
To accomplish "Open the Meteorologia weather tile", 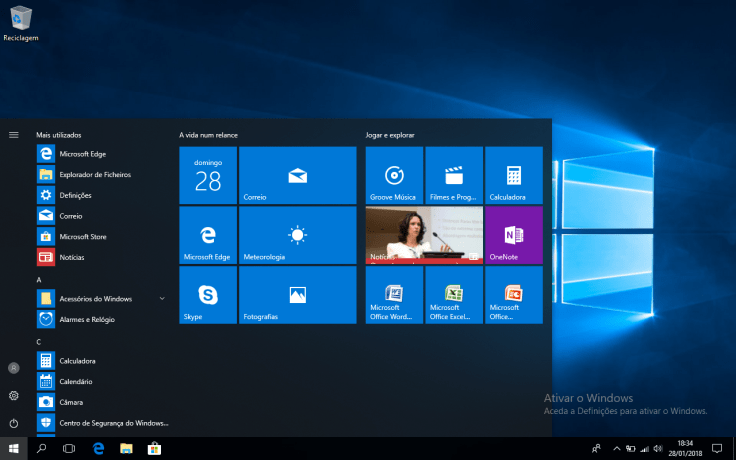I will (297, 235).
